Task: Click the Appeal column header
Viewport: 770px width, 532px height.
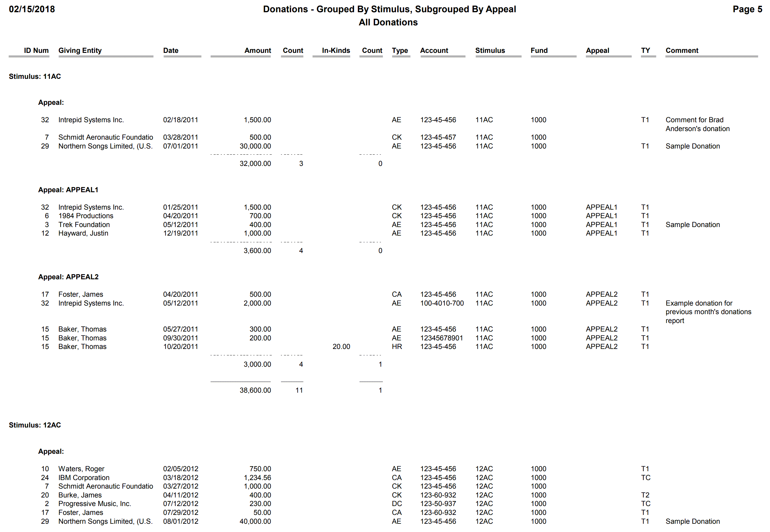Action: (x=597, y=50)
